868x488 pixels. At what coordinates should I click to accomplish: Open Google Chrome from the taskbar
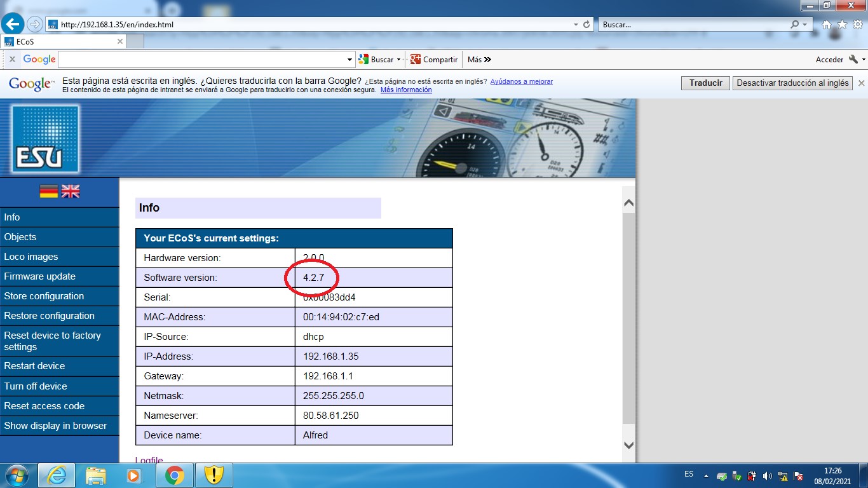point(175,475)
